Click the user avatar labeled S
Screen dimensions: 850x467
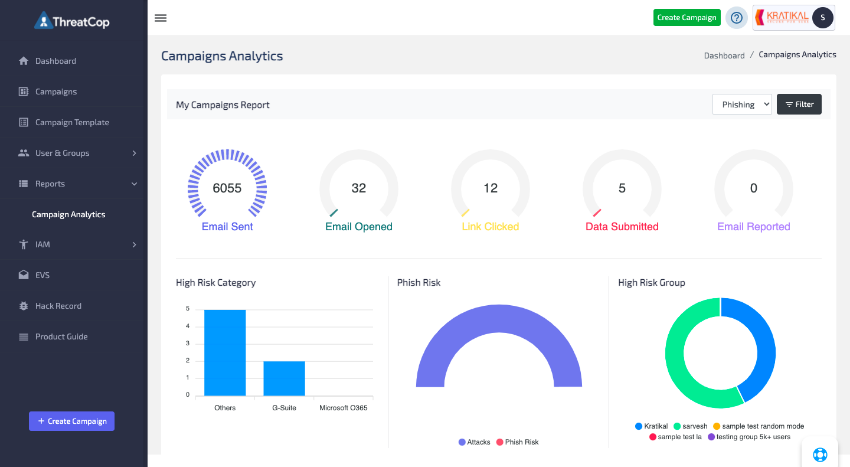click(822, 17)
